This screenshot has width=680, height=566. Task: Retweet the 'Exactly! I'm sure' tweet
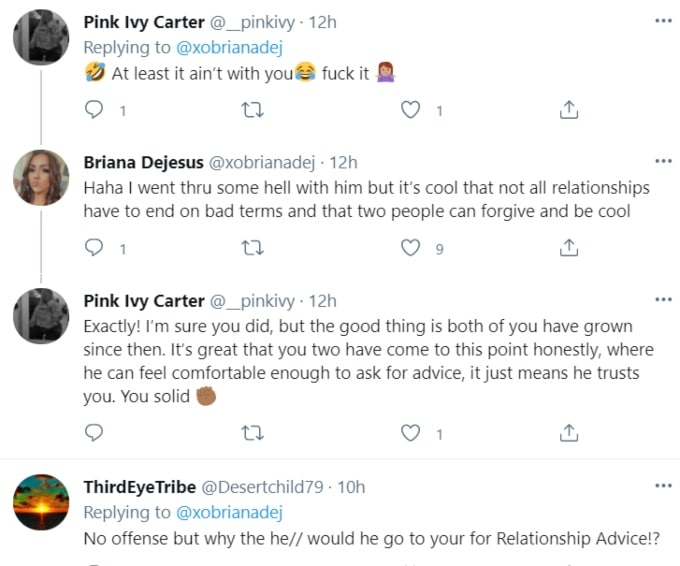(254, 433)
